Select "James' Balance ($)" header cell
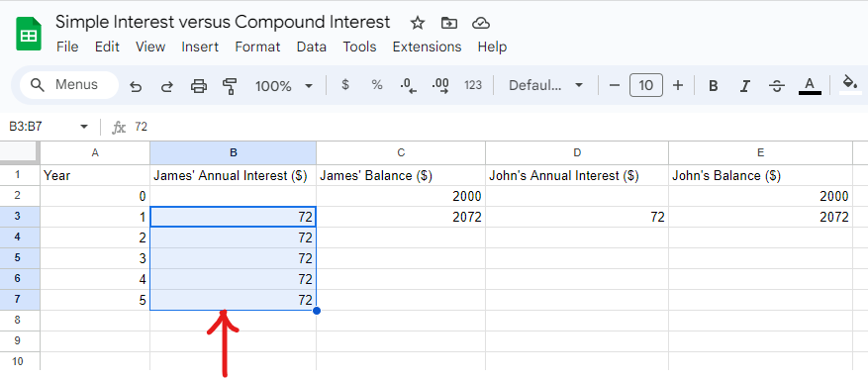This screenshot has width=868, height=378. point(401,175)
